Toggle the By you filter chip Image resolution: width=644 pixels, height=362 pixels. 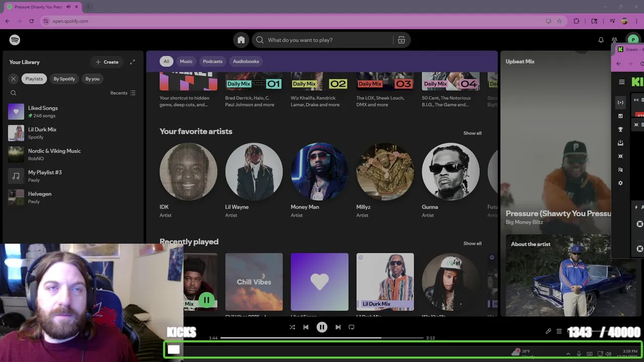[x=93, y=78]
